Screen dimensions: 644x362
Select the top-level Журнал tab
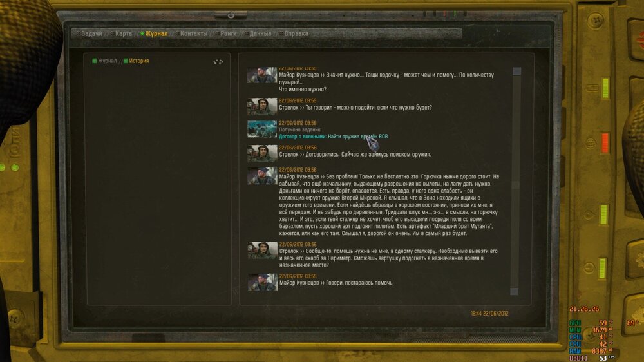pyautogui.click(x=156, y=33)
